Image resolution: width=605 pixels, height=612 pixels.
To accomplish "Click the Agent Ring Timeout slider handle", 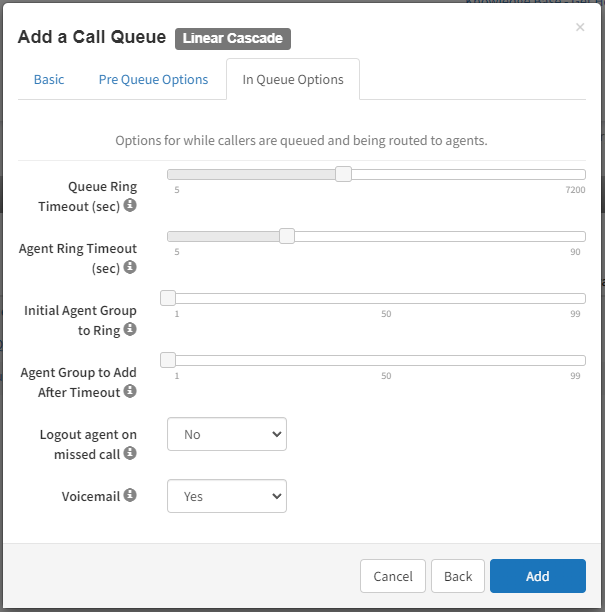I will (x=287, y=236).
